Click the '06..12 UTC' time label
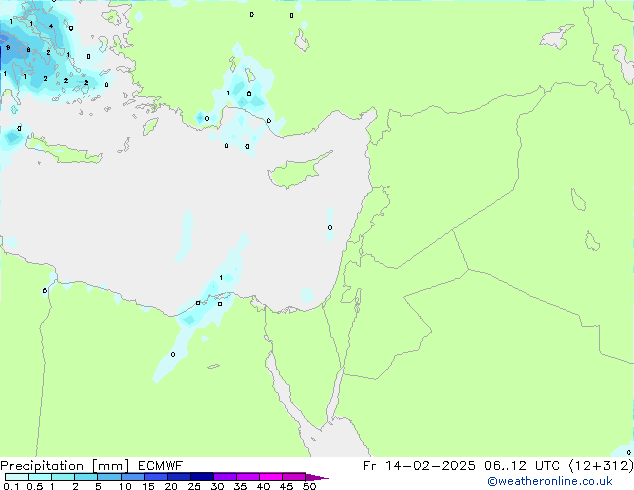This screenshot has width=634, height=490. click(523, 466)
